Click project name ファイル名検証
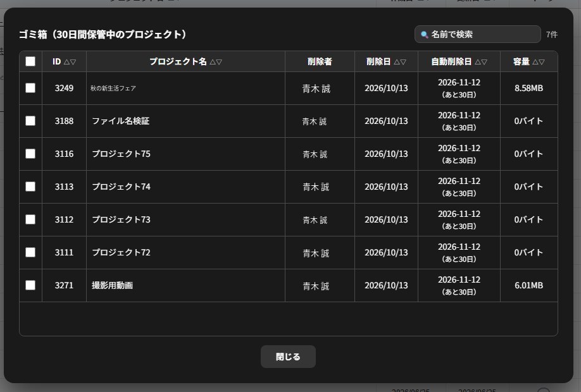The width and height of the screenshot is (581, 392). (x=120, y=121)
